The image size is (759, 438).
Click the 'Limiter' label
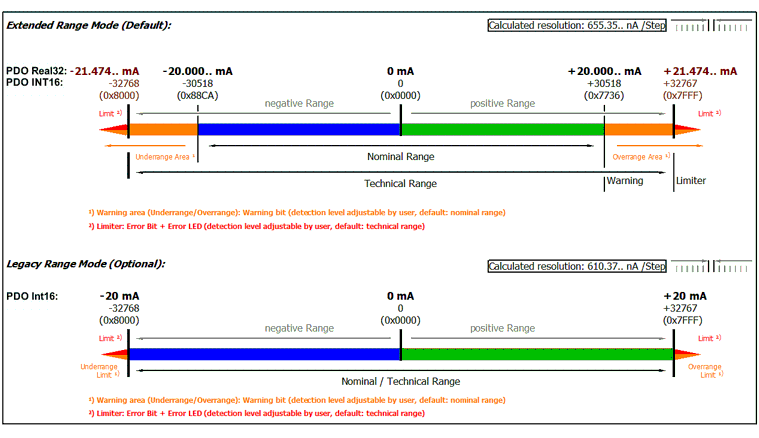[x=691, y=181]
